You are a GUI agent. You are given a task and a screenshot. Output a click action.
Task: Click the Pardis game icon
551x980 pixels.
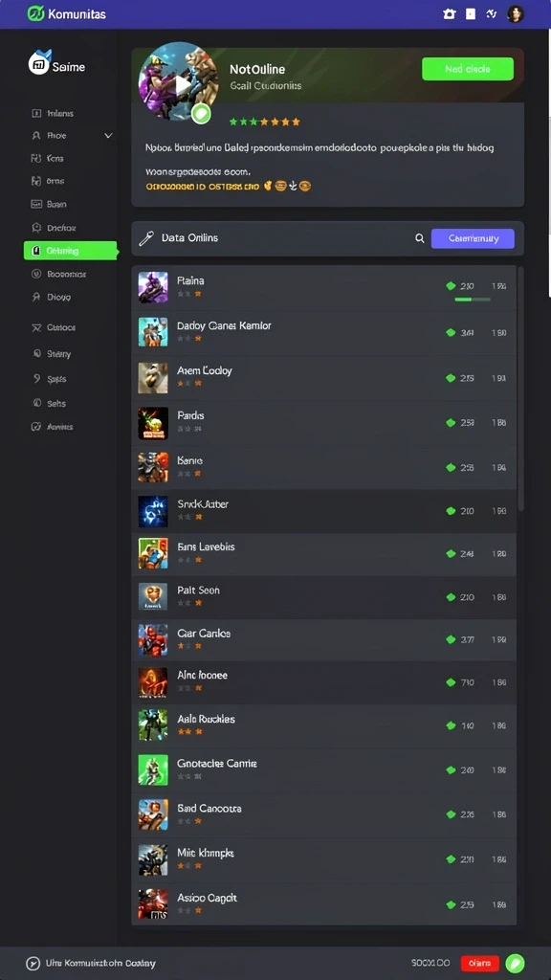pos(153,422)
